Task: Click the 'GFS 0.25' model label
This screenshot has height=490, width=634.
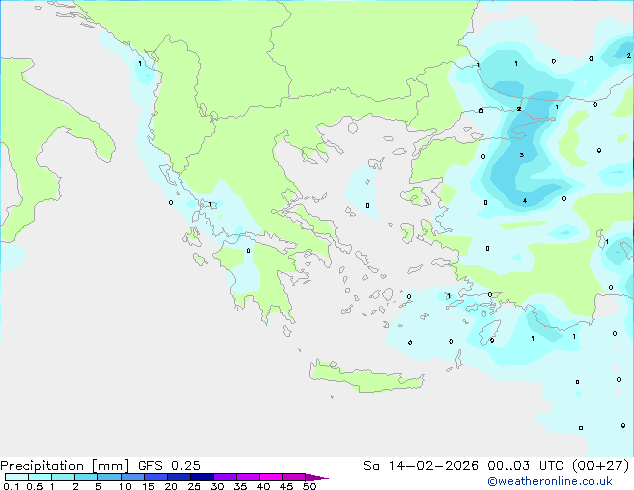Action: click(x=169, y=466)
